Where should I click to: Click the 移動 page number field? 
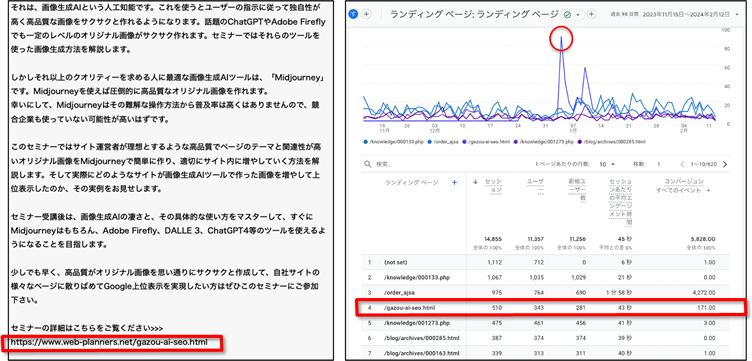(659, 164)
